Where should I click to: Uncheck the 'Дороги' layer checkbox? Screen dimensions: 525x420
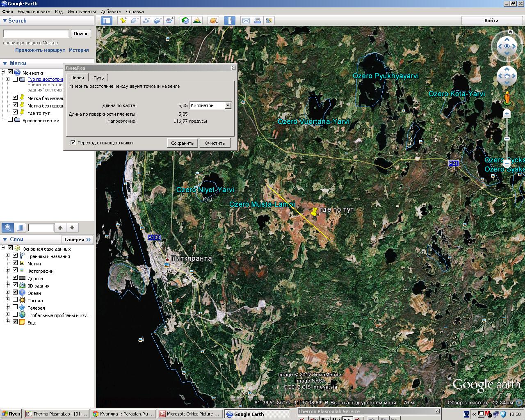[15, 278]
